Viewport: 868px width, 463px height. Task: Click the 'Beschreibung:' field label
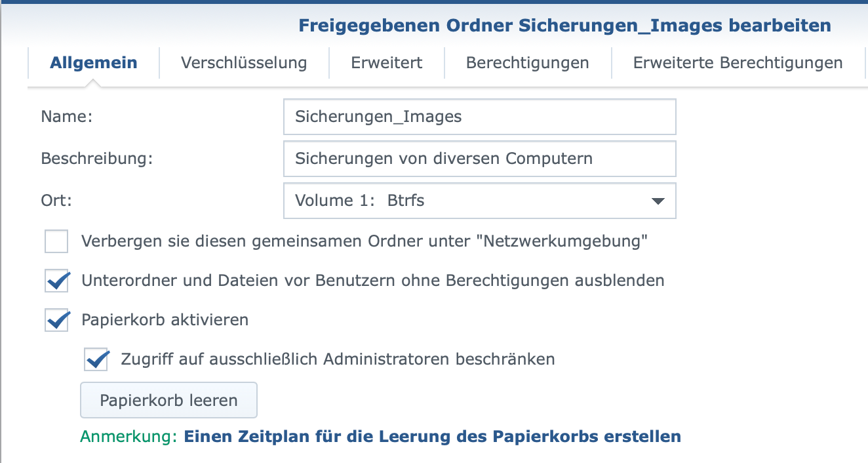click(96, 158)
